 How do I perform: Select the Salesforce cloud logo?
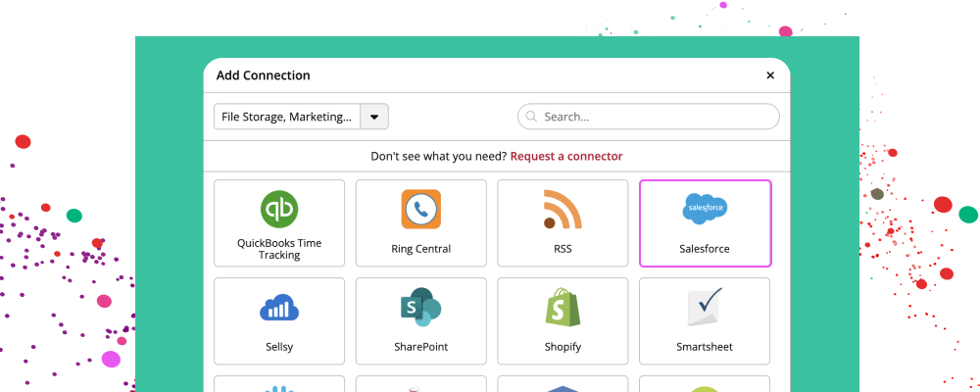pos(705,208)
